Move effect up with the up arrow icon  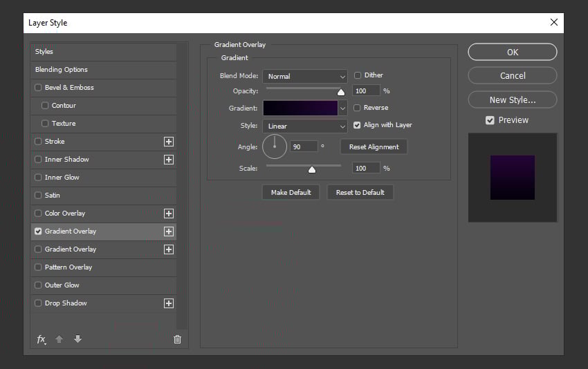click(x=59, y=339)
